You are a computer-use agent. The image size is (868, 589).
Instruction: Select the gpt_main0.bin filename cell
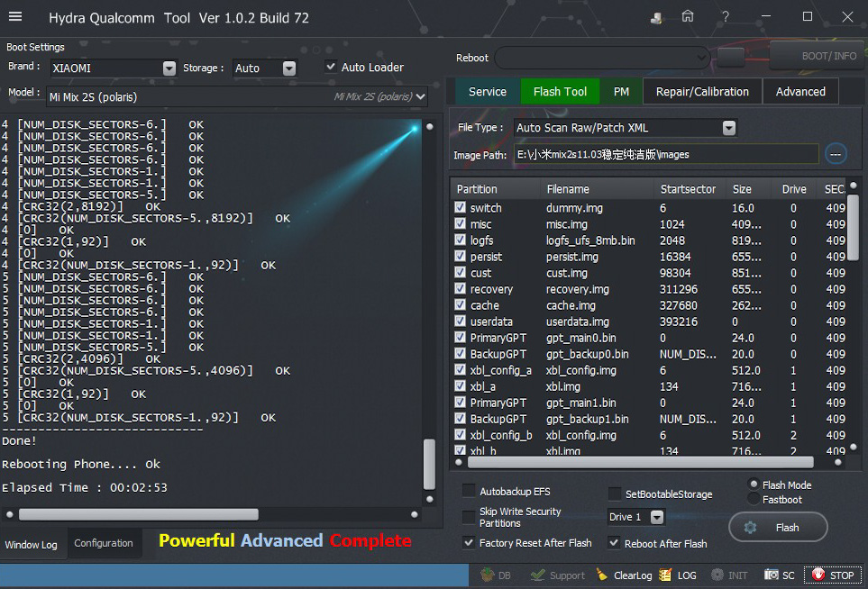tap(580, 338)
